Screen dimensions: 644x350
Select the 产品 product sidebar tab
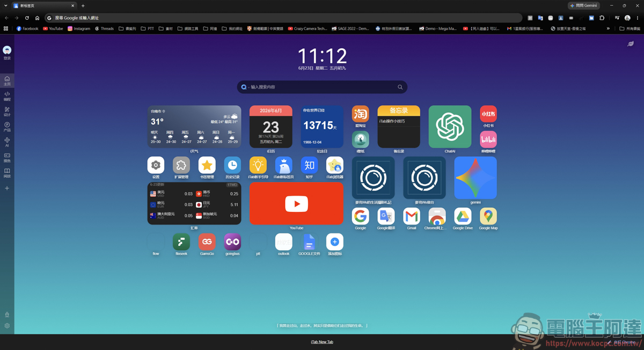tap(7, 127)
